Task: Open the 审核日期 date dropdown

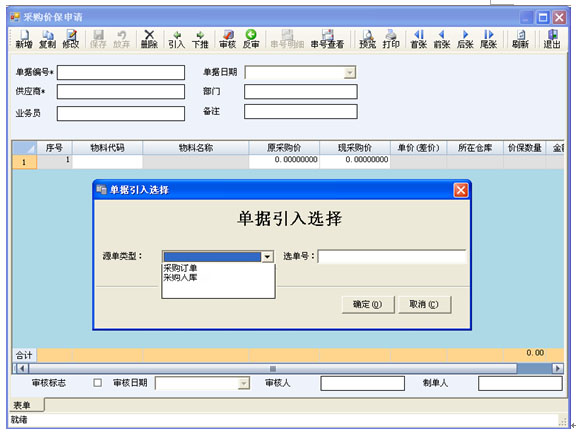Action: (243, 383)
